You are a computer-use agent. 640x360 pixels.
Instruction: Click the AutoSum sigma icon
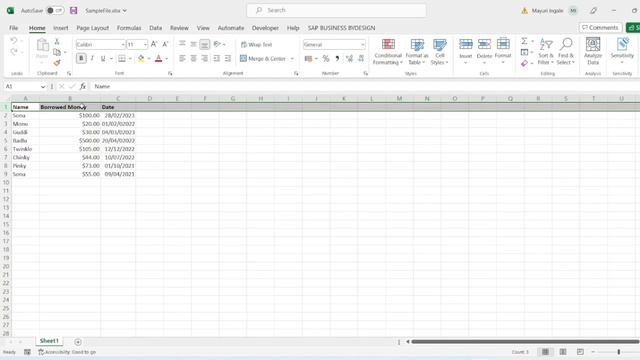coord(524,41)
